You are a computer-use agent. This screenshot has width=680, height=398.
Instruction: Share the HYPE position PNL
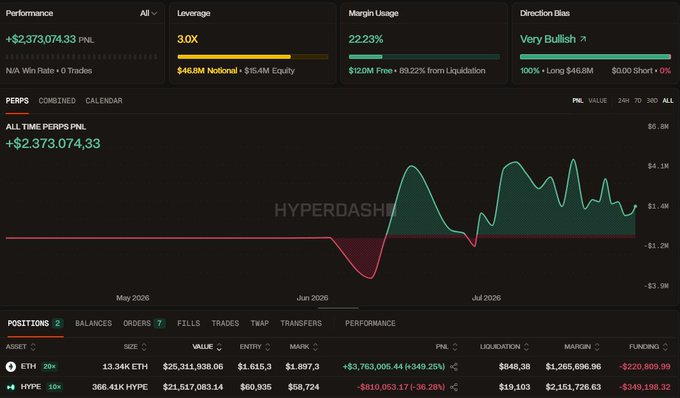pyautogui.click(x=454, y=387)
